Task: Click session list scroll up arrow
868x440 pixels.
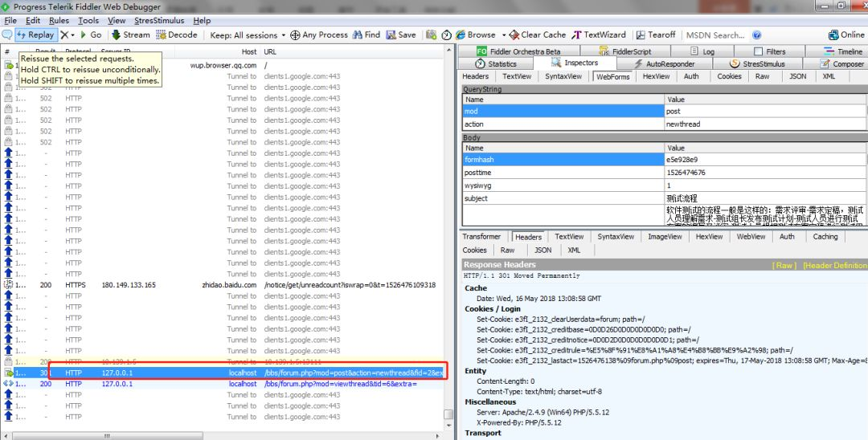Action: click(449, 51)
